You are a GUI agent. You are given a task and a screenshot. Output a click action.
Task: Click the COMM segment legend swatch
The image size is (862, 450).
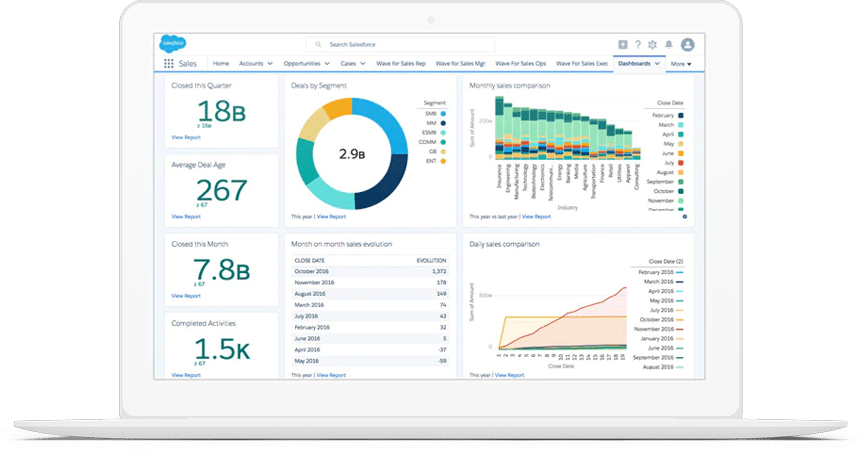(x=443, y=142)
